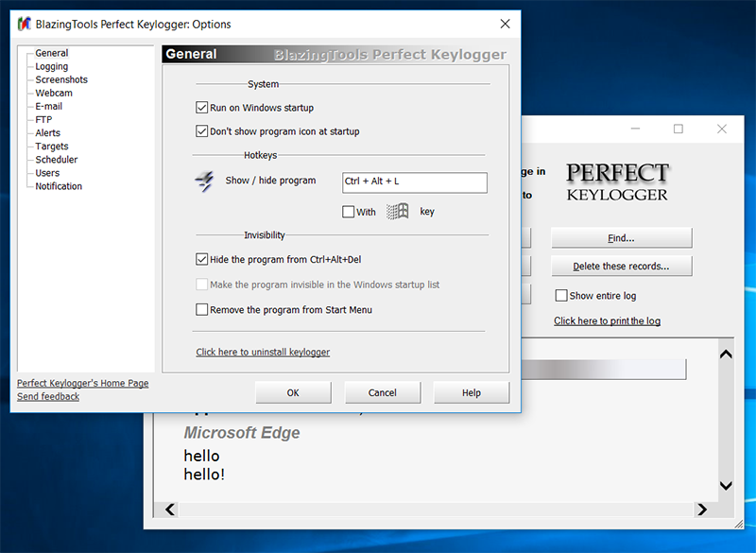This screenshot has height=553, width=756.
Task: Click the lightning hotkey icon
Action: click(204, 181)
